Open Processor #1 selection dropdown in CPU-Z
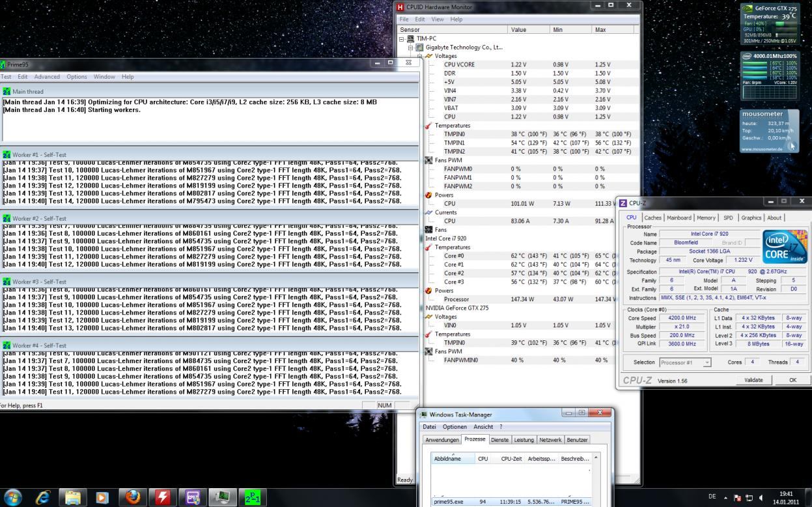Image resolution: width=812 pixels, height=507 pixels. pyautogui.click(x=685, y=362)
